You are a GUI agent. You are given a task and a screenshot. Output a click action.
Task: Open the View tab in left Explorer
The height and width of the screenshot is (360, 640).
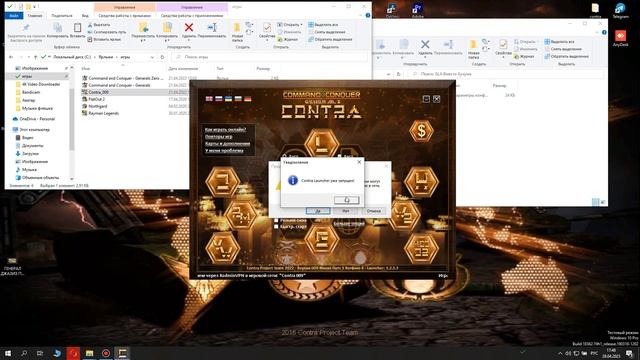click(85, 16)
